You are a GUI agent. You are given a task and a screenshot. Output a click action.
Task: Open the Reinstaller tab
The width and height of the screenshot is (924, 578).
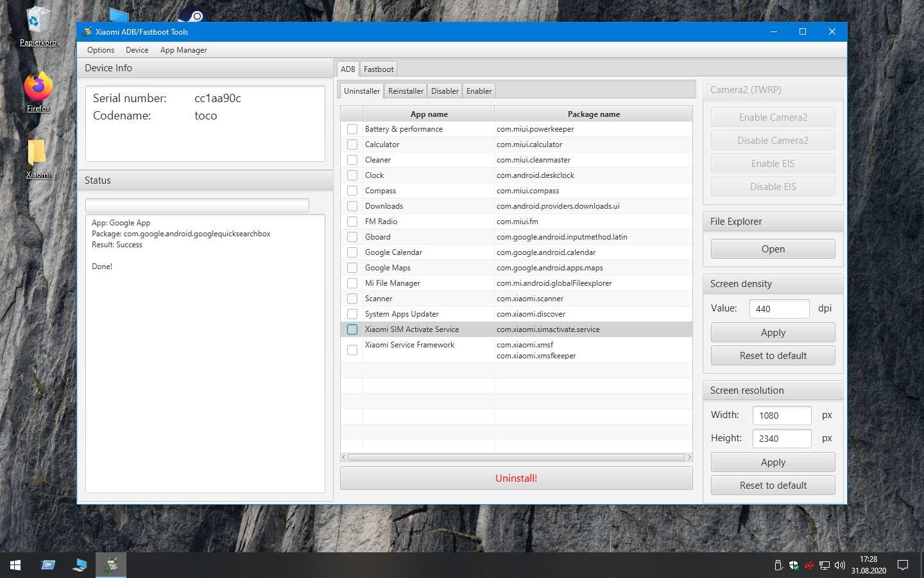tap(406, 91)
